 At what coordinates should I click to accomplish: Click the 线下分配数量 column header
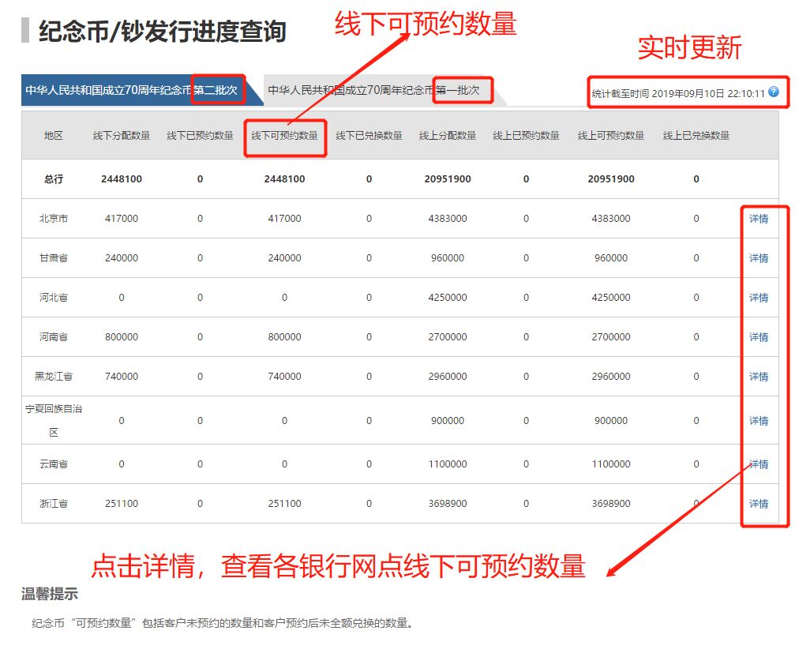click(x=122, y=136)
